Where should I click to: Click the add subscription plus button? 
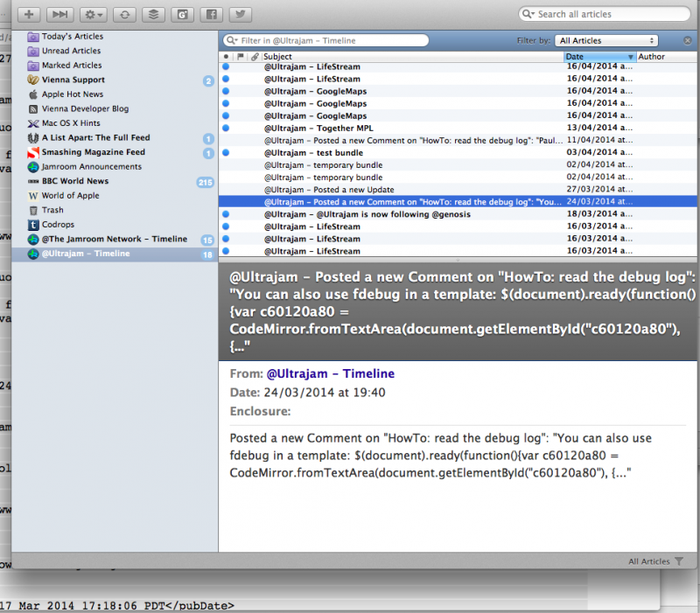[x=31, y=15]
